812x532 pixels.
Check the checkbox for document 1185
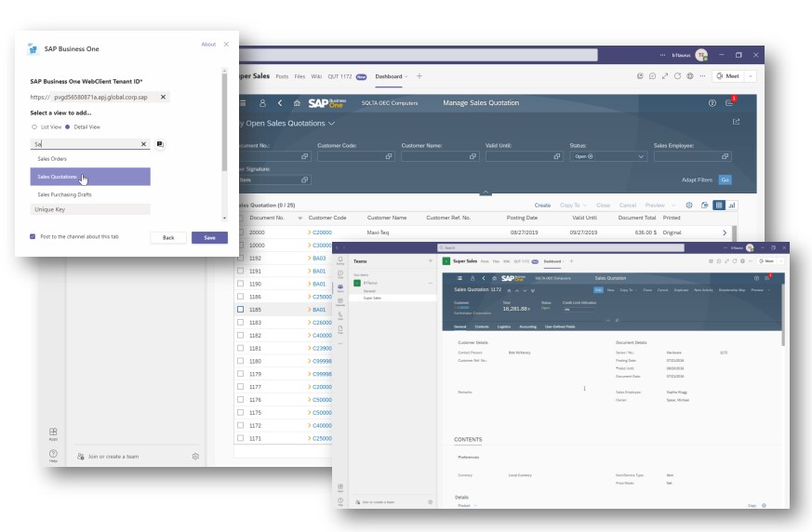coord(240,310)
